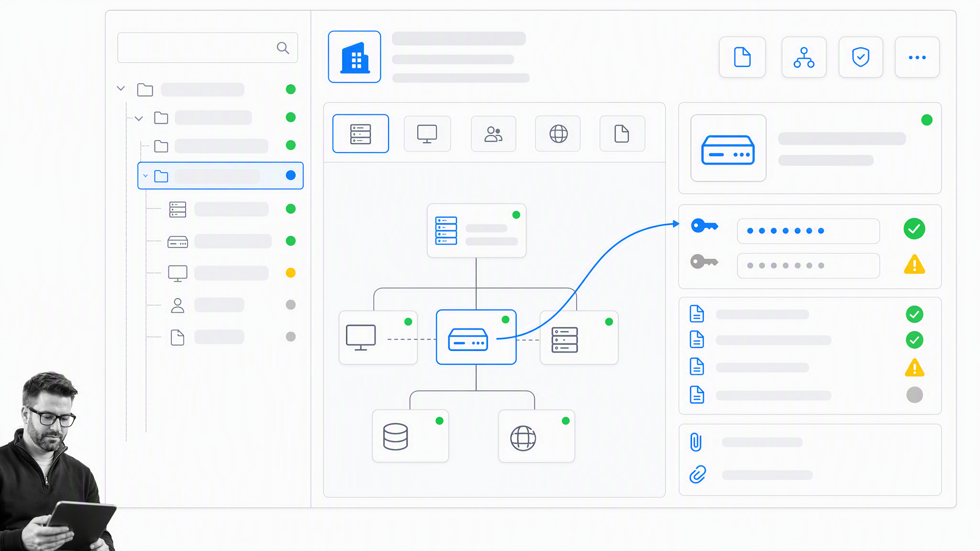This screenshot has width=980, height=551.
Task: Select the database cylinder node in the diagram
Action: 411,436
